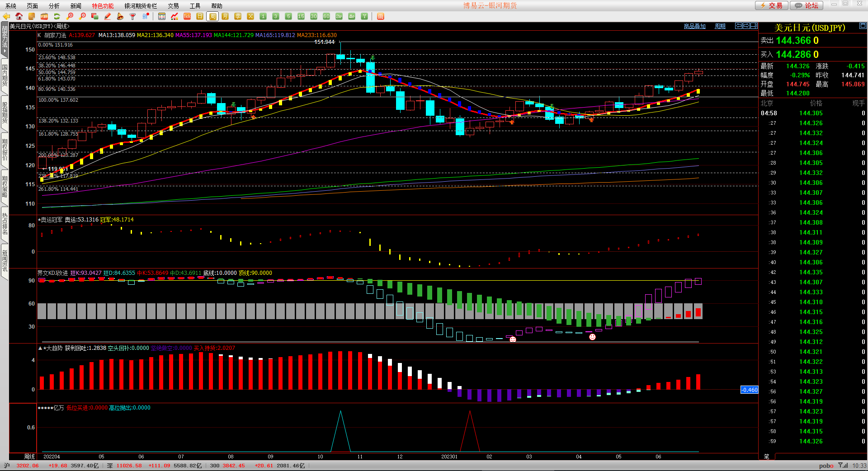Expand the quote panel maximize box
Screen dimensions: 868x471
pyautogui.click(x=863, y=26)
